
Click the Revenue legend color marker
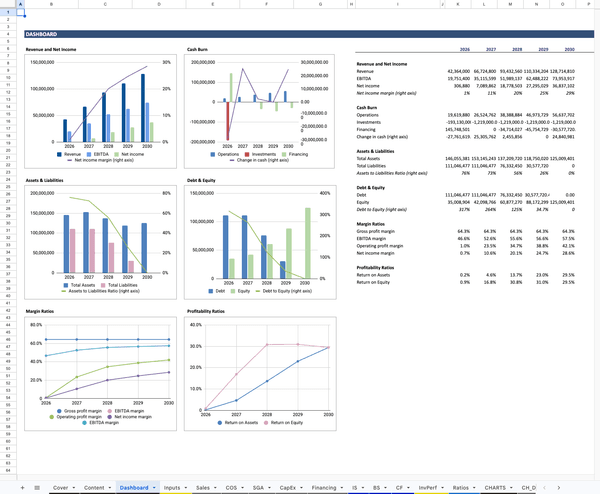click(60, 155)
